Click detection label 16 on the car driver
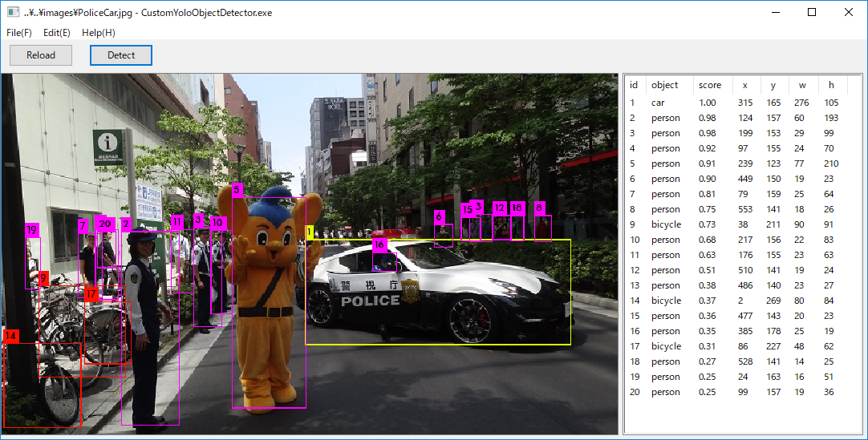 (379, 245)
